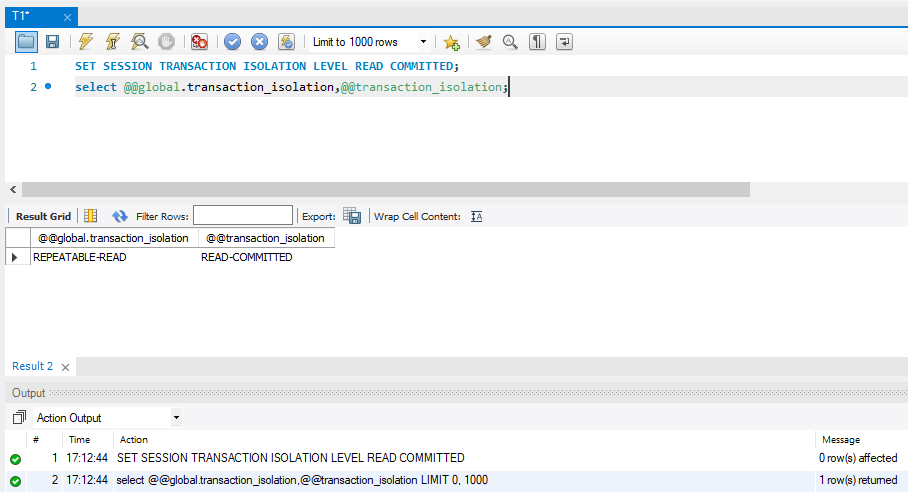Click the '1 row(s) returned' message

click(x=858, y=480)
